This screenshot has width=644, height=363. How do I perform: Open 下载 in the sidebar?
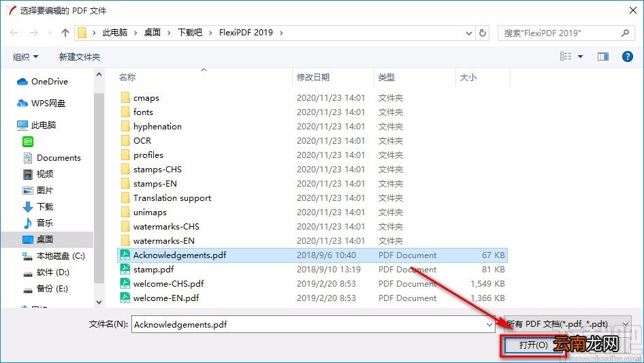[38, 207]
